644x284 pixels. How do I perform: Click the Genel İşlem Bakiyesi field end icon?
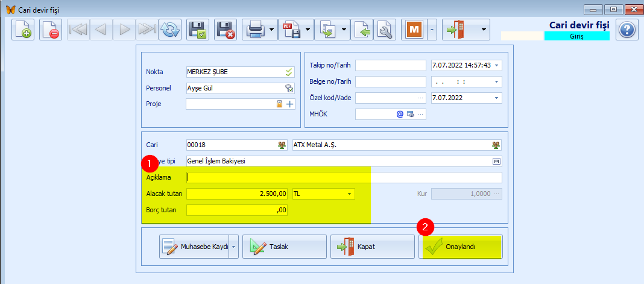496,161
